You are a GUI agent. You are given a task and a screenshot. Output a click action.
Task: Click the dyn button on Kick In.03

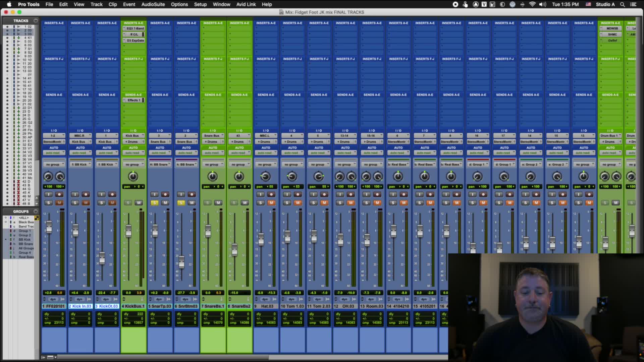pyautogui.click(x=79, y=299)
